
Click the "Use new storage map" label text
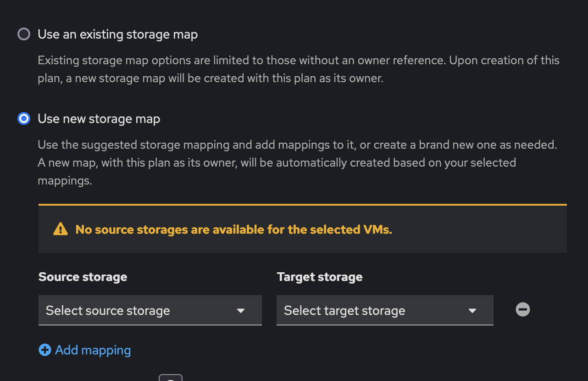(x=99, y=119)
